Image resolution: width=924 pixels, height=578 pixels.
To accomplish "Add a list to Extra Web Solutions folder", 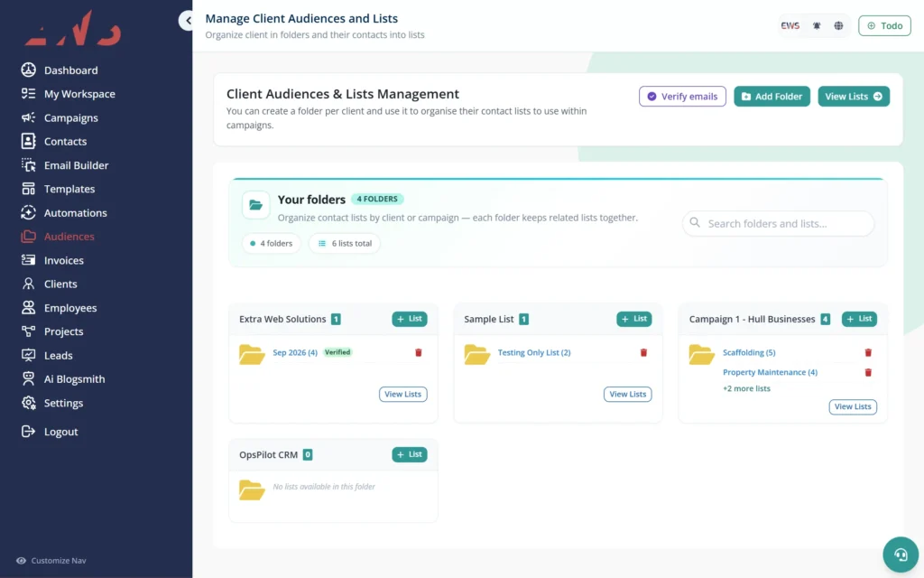I will [x=410, y=319].
